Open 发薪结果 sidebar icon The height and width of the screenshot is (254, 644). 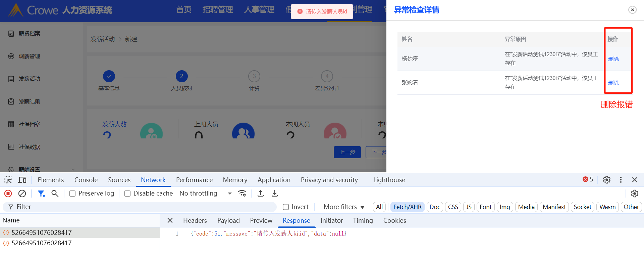[x=11, y=101]
